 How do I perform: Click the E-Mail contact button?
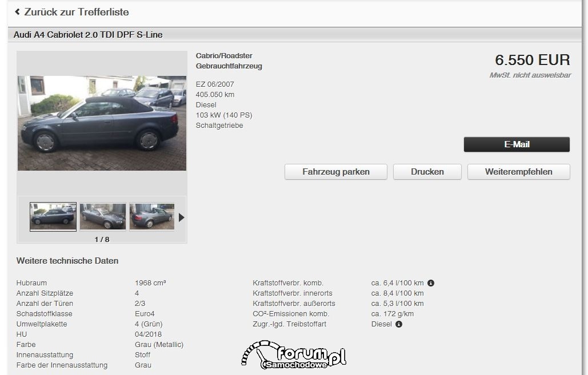pos(517,144)
